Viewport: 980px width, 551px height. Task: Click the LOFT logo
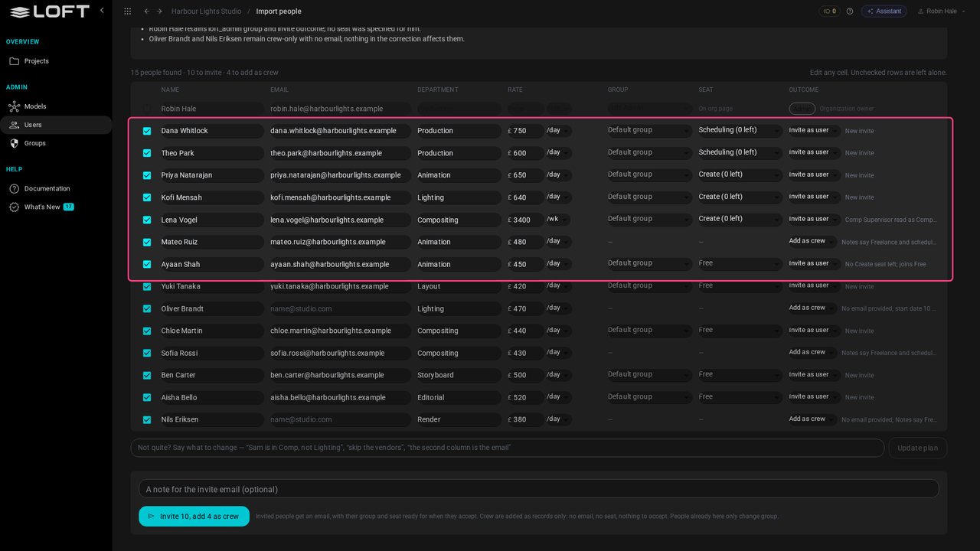(49, 11)
